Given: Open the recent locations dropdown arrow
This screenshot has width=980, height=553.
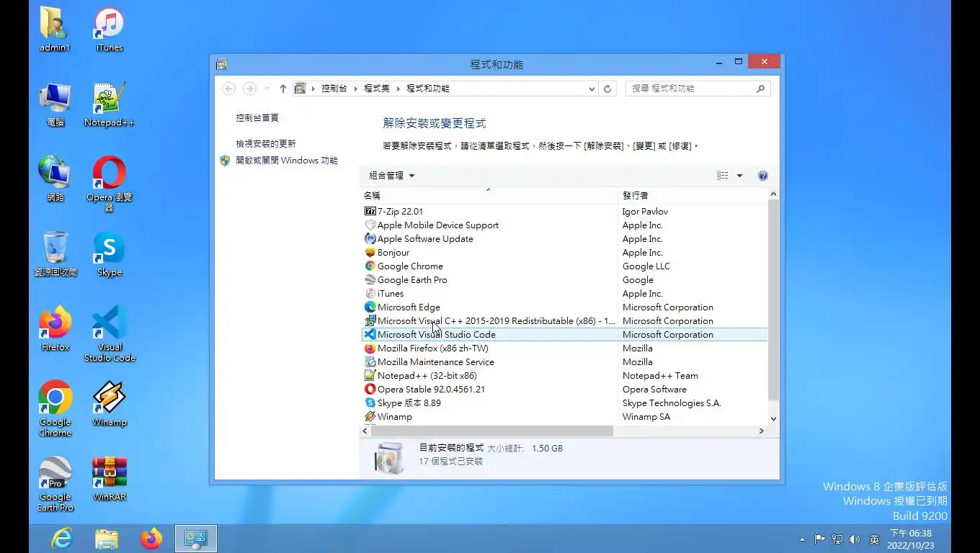Looking at the screenshot, I should (267, 89).
